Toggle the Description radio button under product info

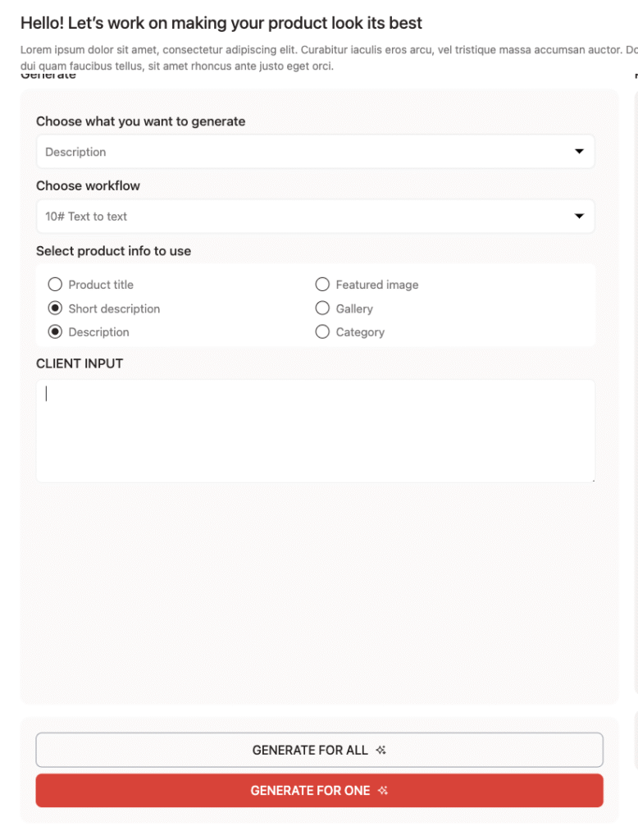coord(55,332)
